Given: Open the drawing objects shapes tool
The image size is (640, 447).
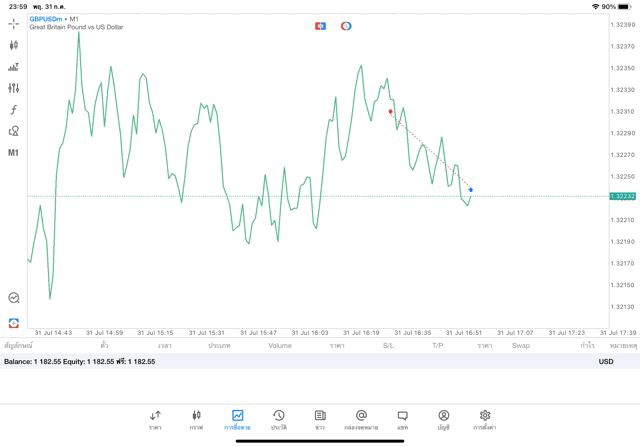Looking at the screenshot, I should point(14,131).
